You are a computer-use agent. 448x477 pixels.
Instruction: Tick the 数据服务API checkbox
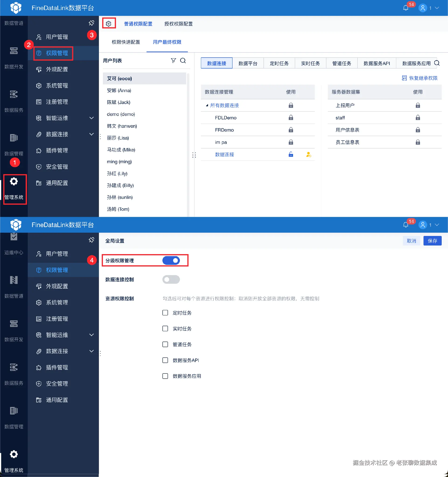pos(165,360)
